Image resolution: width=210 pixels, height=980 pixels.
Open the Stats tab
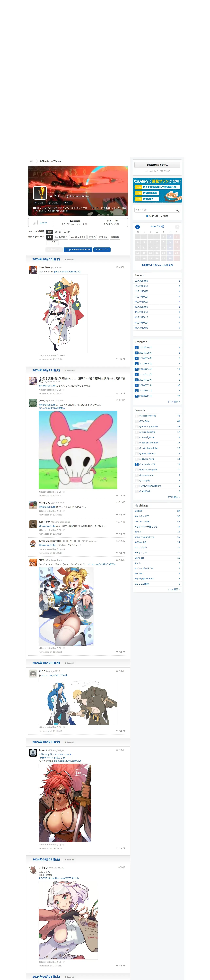coord(40,223)
